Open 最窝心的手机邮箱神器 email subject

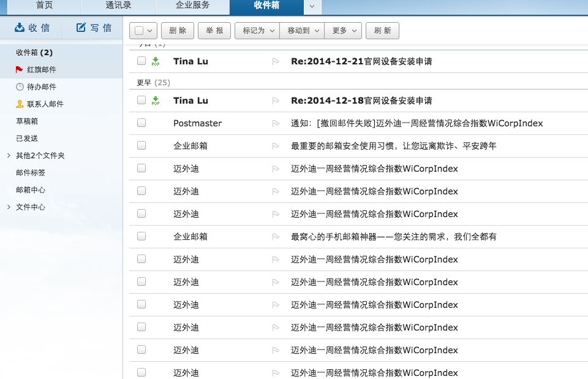point(394,237)
